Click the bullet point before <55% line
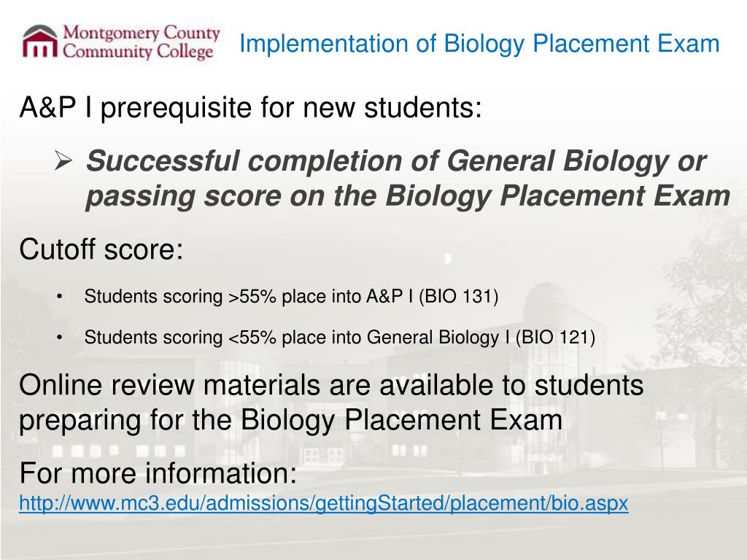 (60, 338)
